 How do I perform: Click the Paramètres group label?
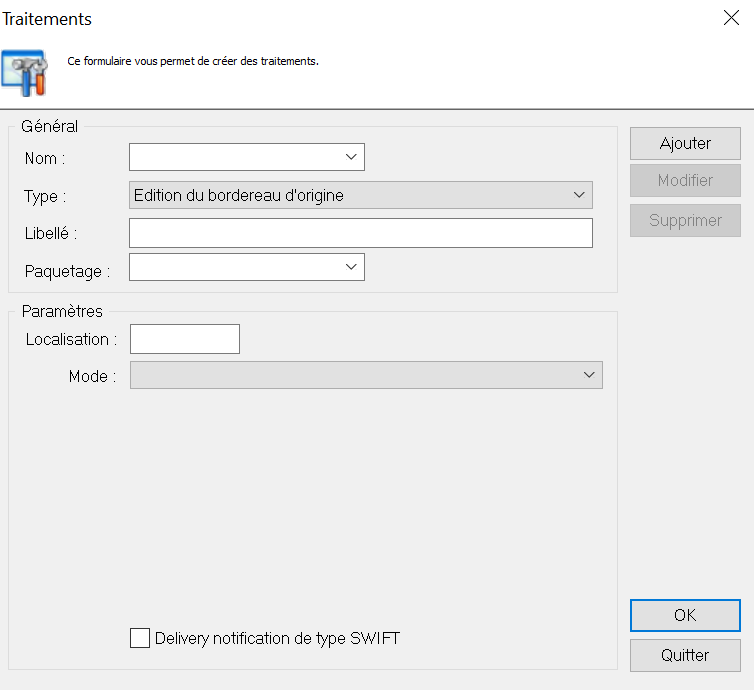[x=62, y=311]
